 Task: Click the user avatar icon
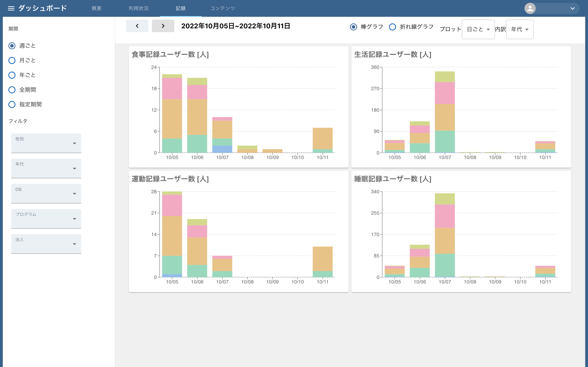530,9
